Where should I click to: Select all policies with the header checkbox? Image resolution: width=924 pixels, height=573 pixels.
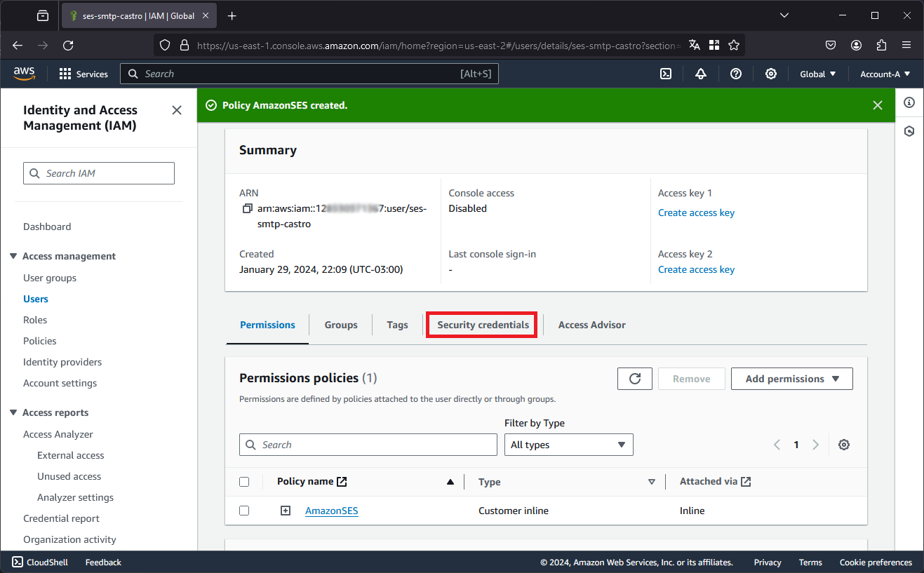coord(244,482)
